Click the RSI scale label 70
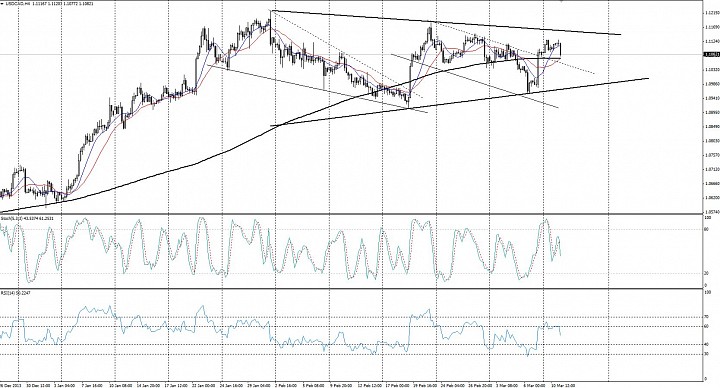Viewport: 720px width, 388px height. pos(706,317)
